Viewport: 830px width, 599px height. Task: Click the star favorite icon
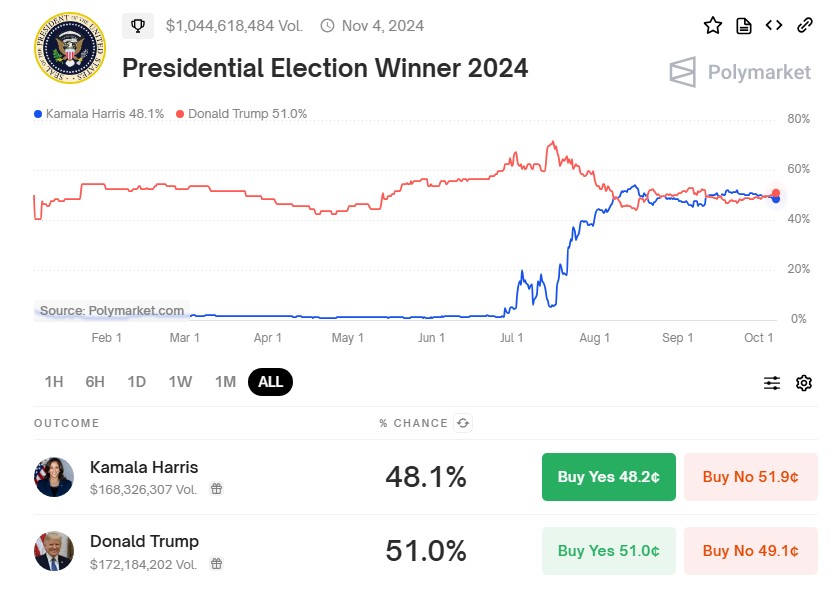click(x=713, y=26)
